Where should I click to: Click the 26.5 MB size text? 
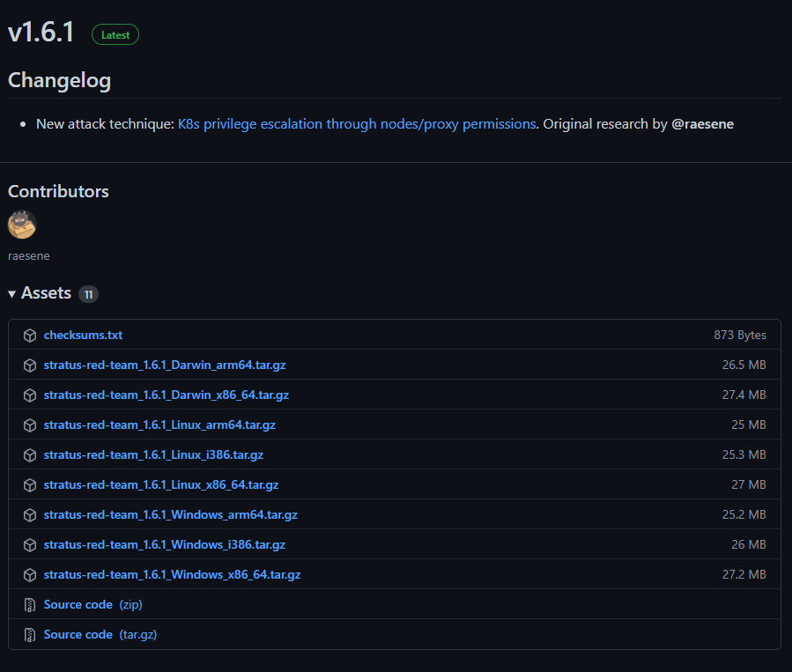point(744,365)
